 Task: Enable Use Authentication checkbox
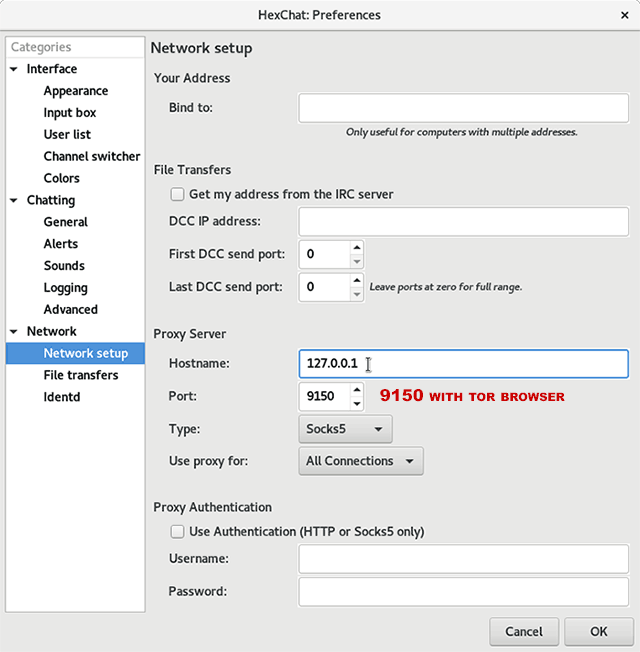(x=177, y=532)
